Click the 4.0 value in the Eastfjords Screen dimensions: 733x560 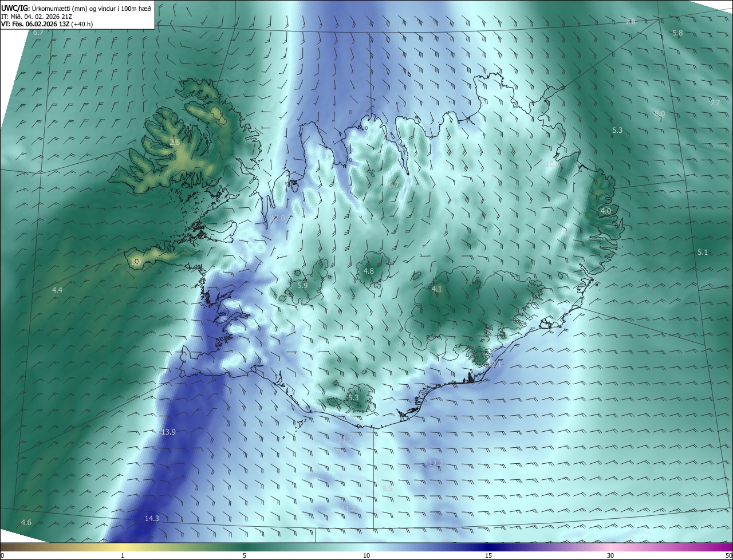point(606,211)
